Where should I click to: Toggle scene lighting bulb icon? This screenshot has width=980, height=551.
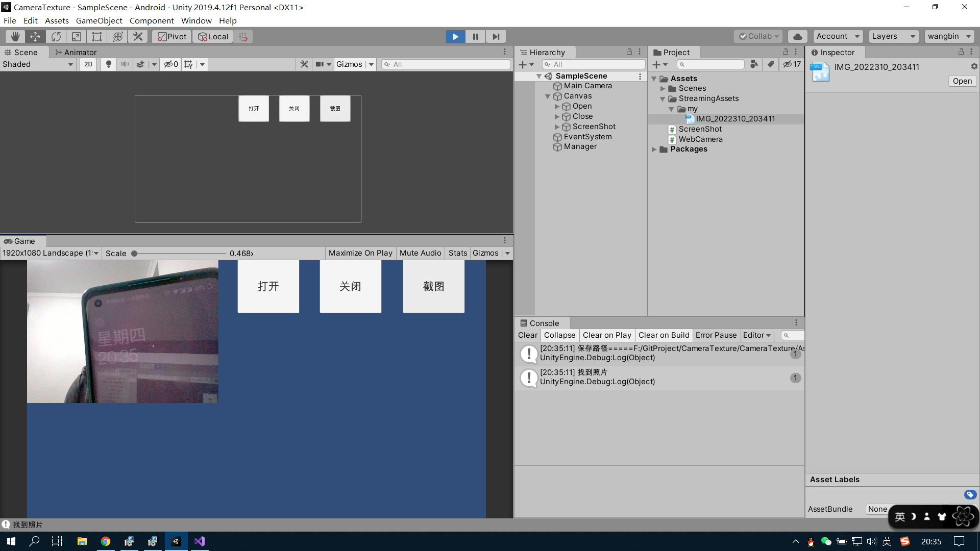point(108,64)
